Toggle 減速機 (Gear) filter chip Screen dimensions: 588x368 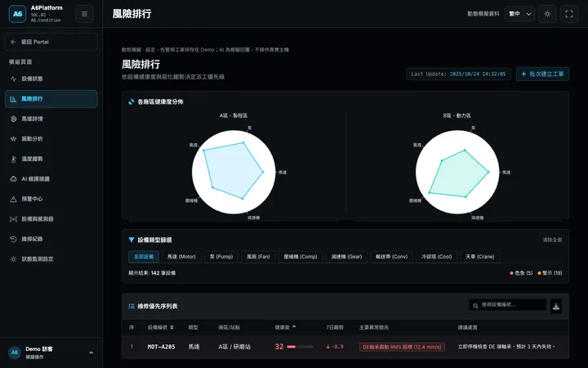click(346, 257)
